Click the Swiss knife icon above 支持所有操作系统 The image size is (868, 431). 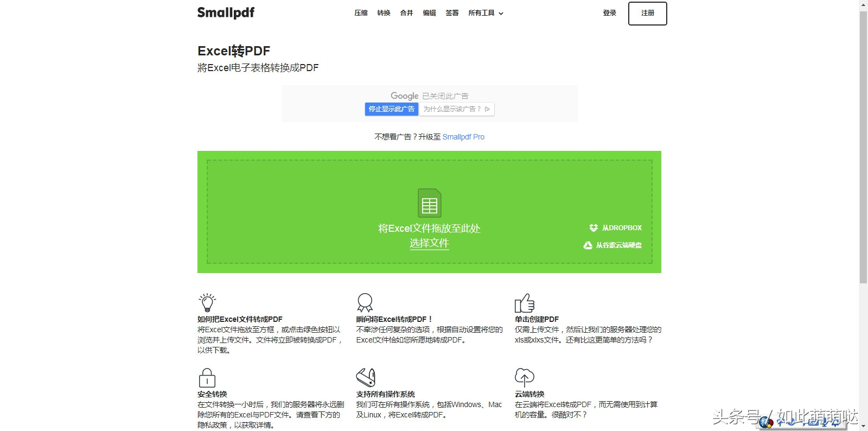[366, 377]
